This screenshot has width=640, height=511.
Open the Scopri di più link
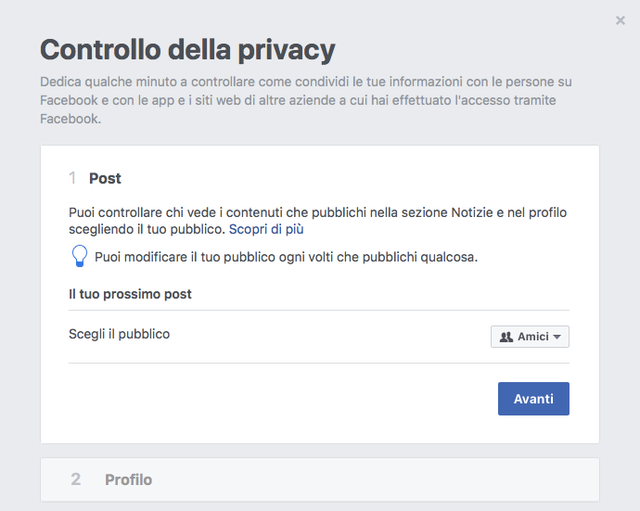point(266,229)
